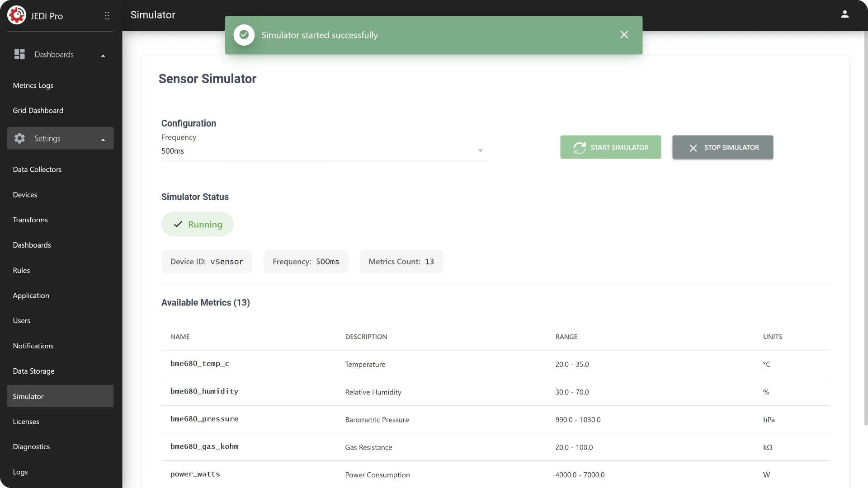Collapse the Dashboards sidebar section arrow
The width and height of the screenshot is (868, 488).
(x=103, y=56)
